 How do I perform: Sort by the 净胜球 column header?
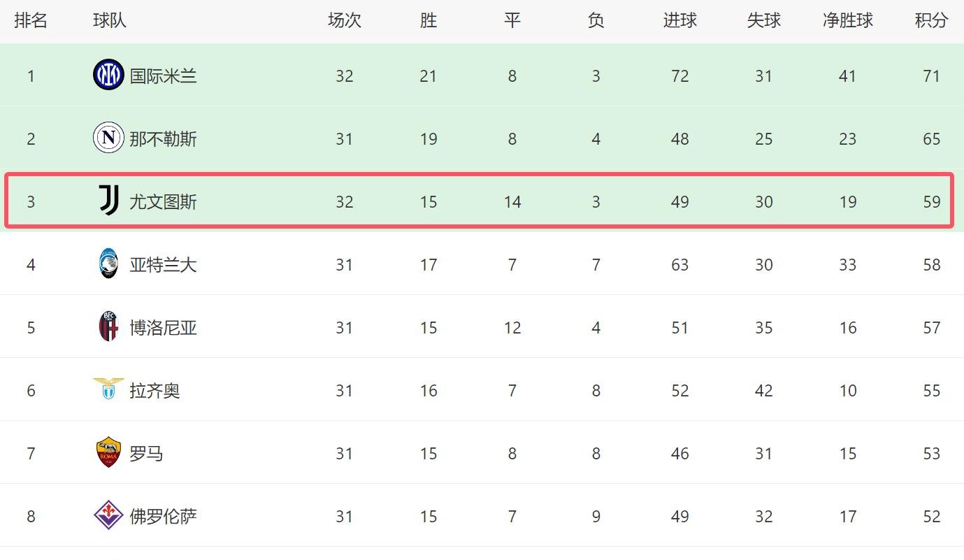(x=847, y=21)
